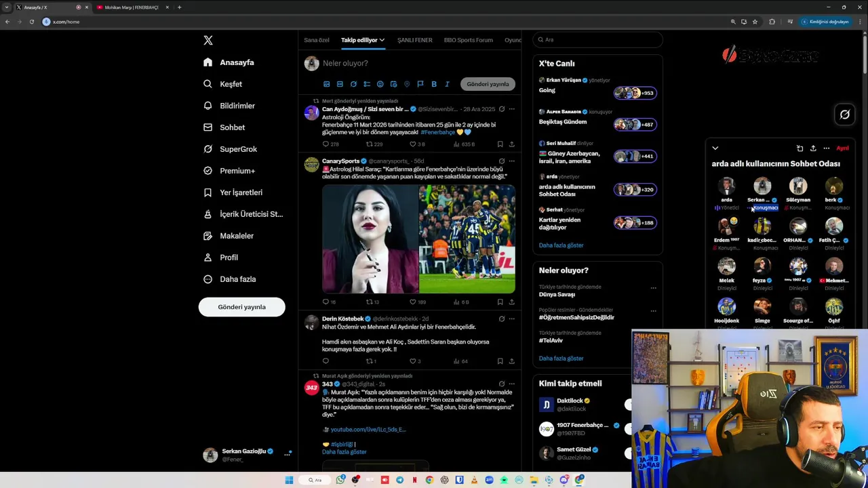Open Anasayfa home in sidebar
Screen dimensions: 868x488
pyautogui.click(x=229, y=62)
